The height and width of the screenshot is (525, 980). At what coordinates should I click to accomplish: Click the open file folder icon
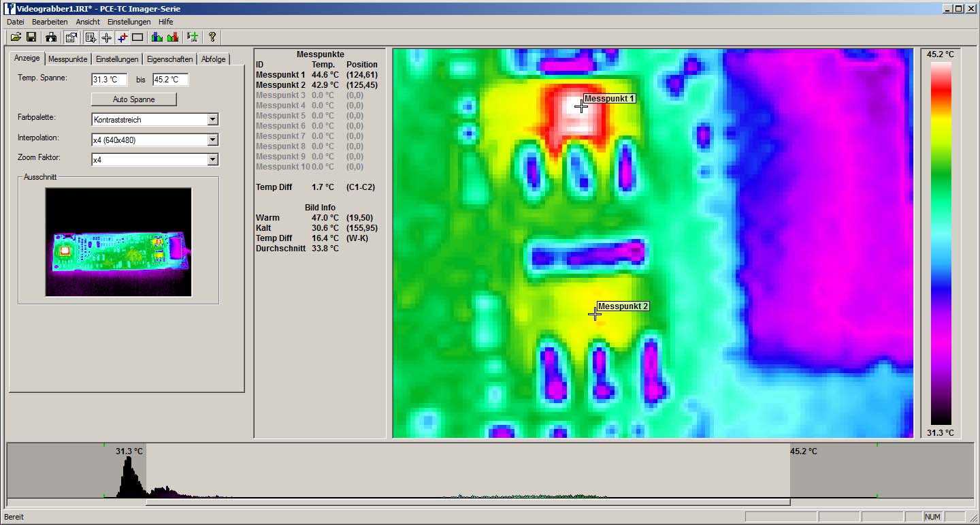coord(16,37)
